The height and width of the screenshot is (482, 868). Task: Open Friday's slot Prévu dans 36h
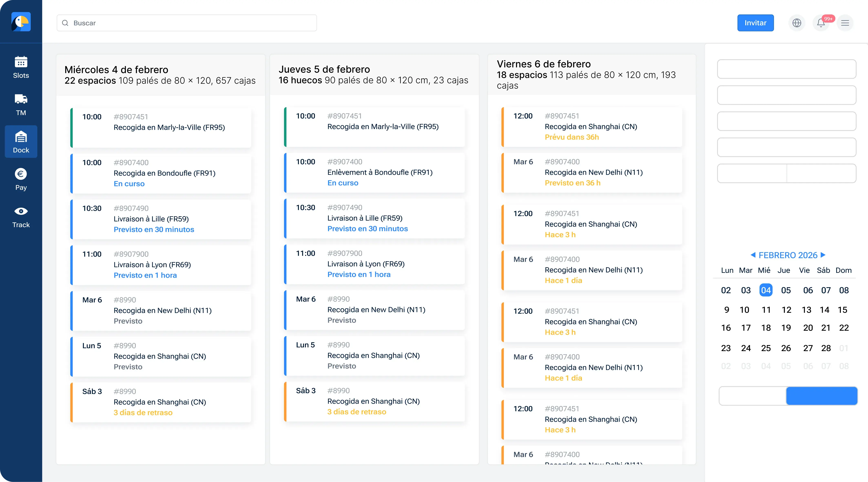click(x=592, y=127)
